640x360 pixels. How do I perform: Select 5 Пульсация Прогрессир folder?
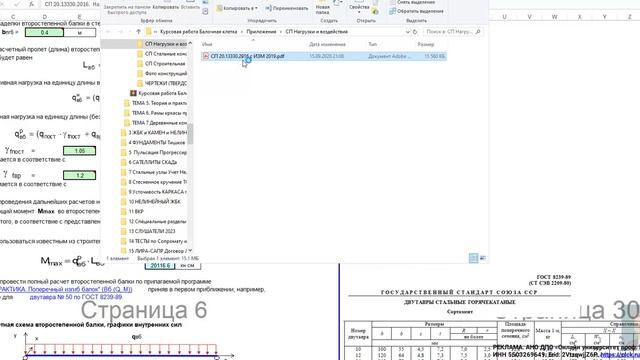154,152
